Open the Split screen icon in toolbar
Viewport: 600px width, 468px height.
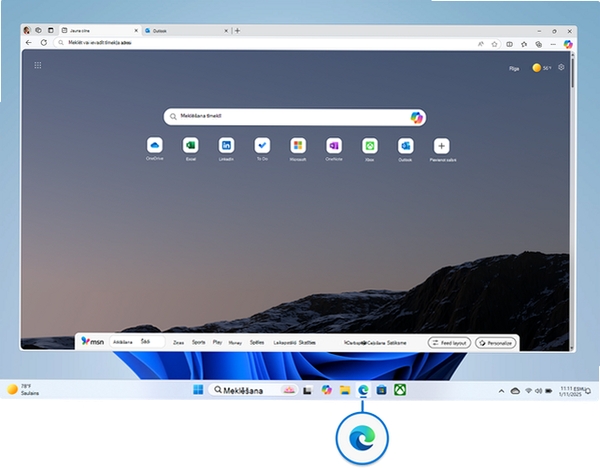(x=509, y=44)
